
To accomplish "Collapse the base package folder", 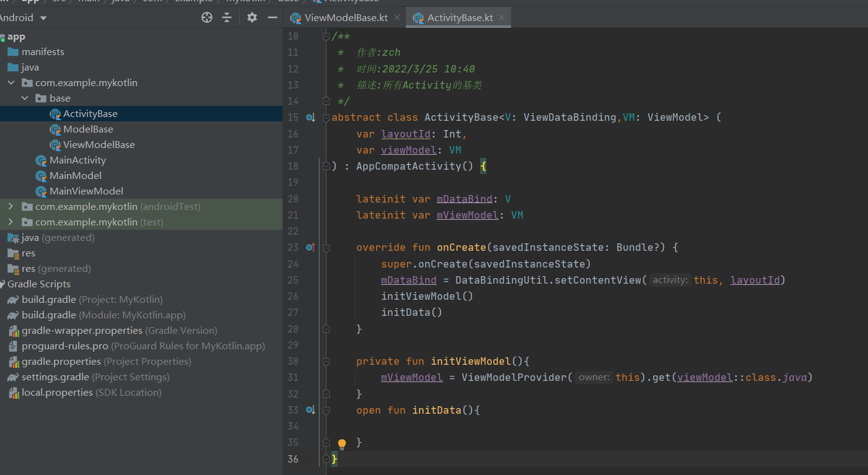I will [25, 97].
